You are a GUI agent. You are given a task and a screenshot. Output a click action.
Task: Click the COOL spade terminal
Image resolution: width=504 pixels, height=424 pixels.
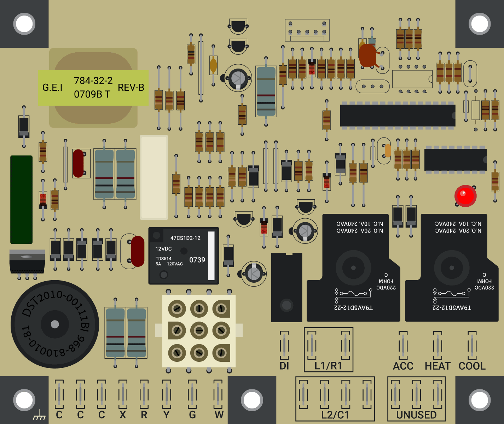[x=472, y=345]
